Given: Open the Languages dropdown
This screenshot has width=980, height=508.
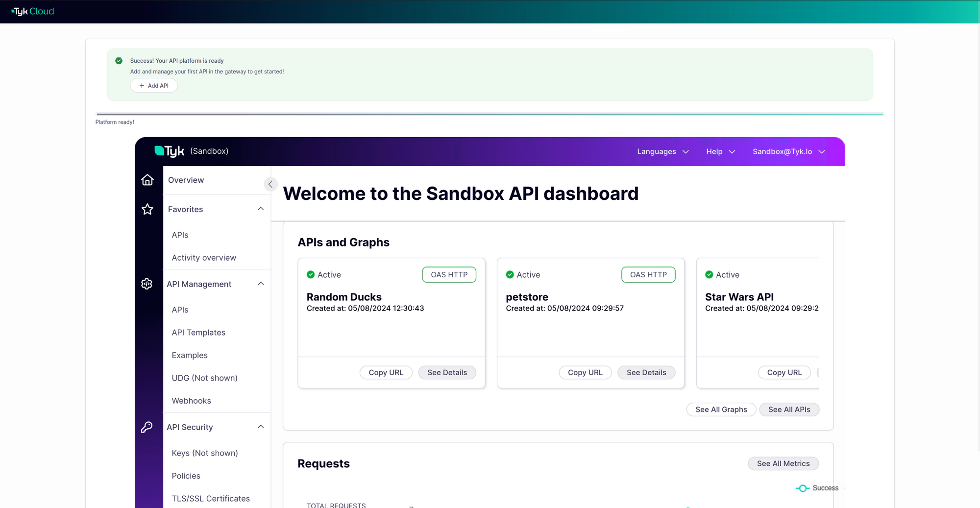Looking at the screenshot, I should click(x=663, y=152).
